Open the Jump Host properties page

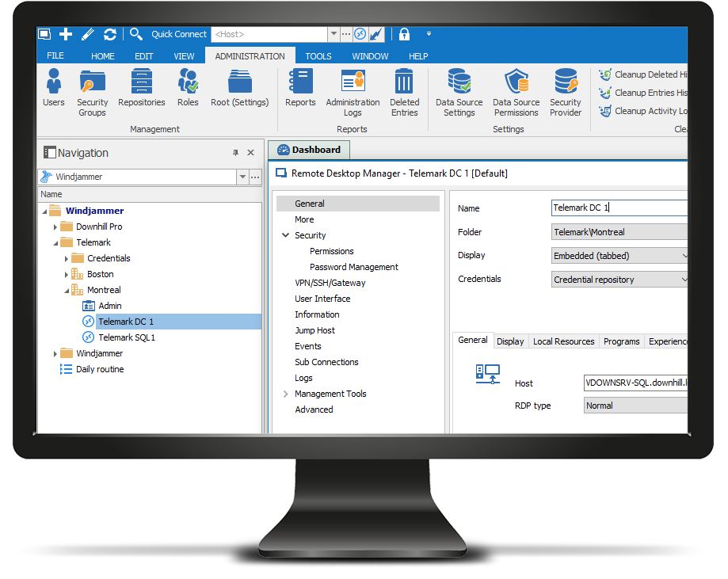[x=314, y=330]
